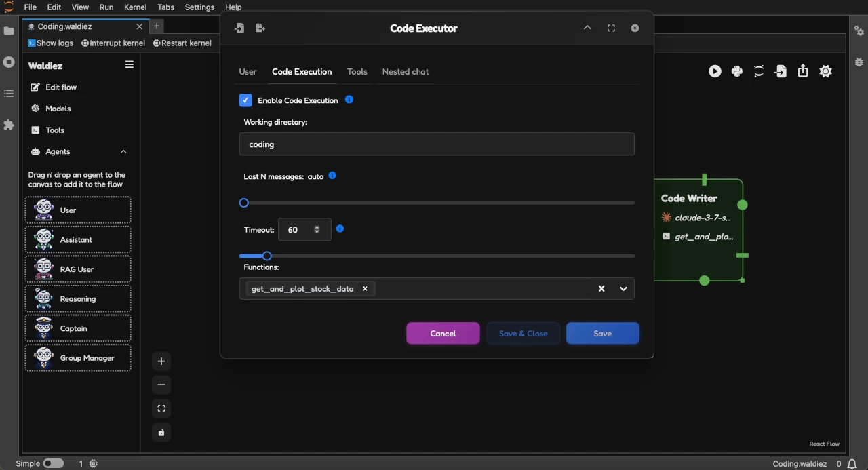This screenshot has width=868, height=470.
Task: Click the share/export flow icon
Action: coord(803,71)
